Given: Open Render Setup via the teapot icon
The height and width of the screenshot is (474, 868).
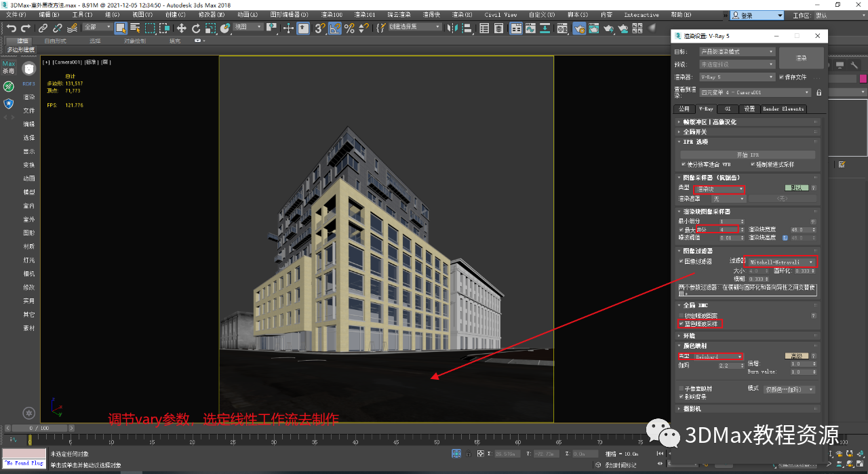Looking at the screenshot, I should coord(578,28).
